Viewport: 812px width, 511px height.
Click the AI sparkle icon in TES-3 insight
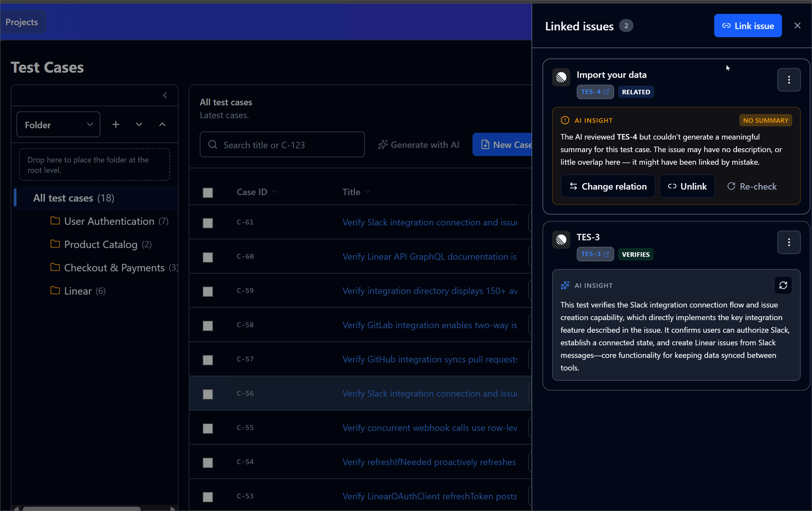pos(565,286)
